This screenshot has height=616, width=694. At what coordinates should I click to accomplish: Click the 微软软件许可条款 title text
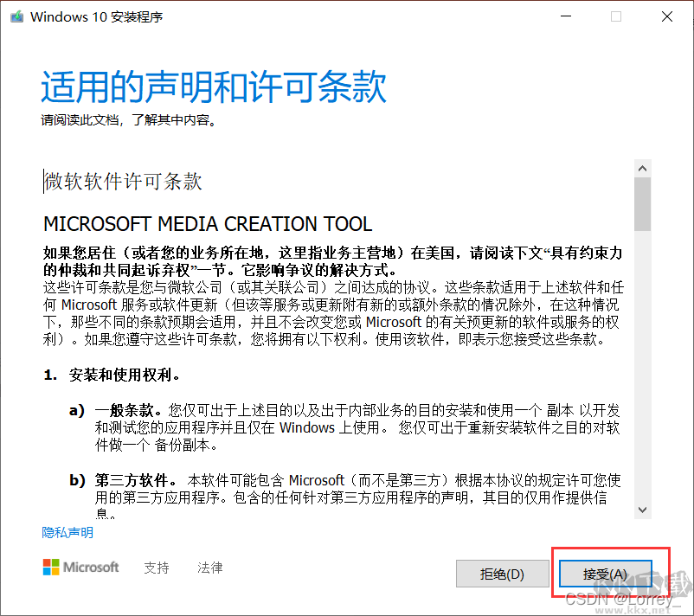pyautogui.click(x=125, y=182)
